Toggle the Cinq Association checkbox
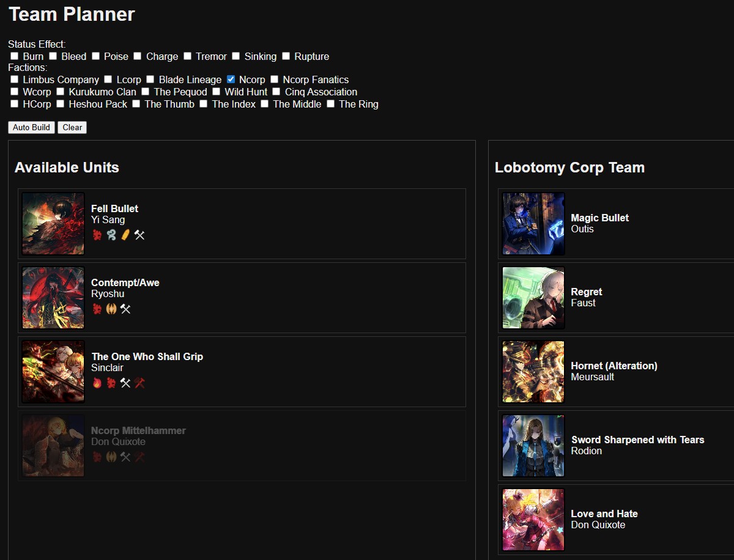The image size is (734, 560). click(x=276, y=91)
